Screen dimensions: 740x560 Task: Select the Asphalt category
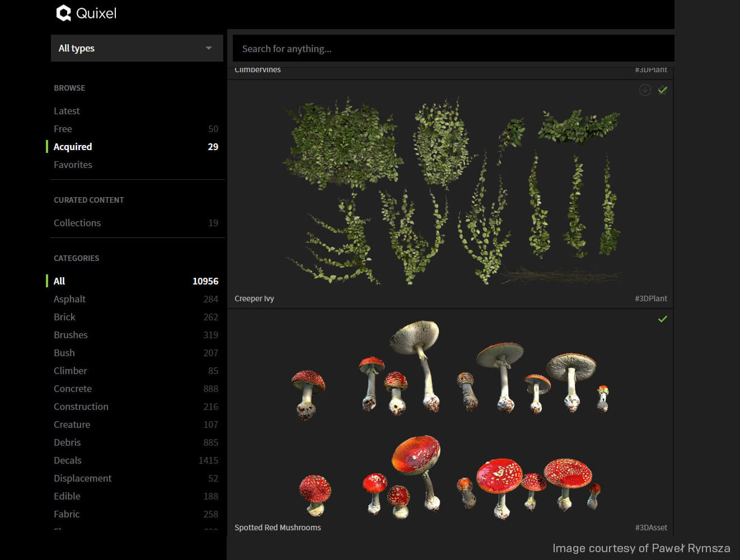coord(69,299)
